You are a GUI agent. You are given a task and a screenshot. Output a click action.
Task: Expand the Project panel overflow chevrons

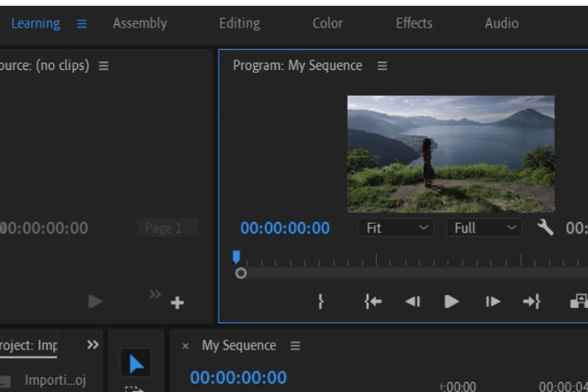[93, 345]
